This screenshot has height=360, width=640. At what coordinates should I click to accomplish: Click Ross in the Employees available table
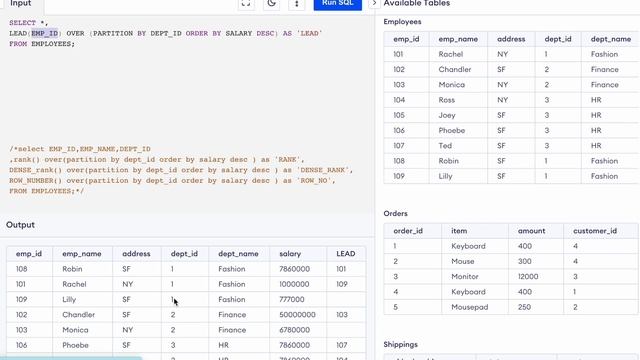pyautogui.click(x=447, y=100)
